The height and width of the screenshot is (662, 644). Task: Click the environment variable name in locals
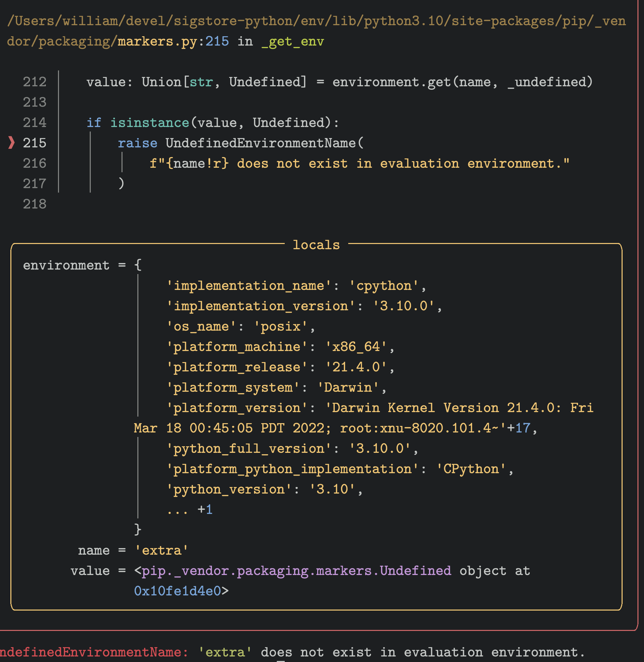pyautogui.click(x=66, y=265)
